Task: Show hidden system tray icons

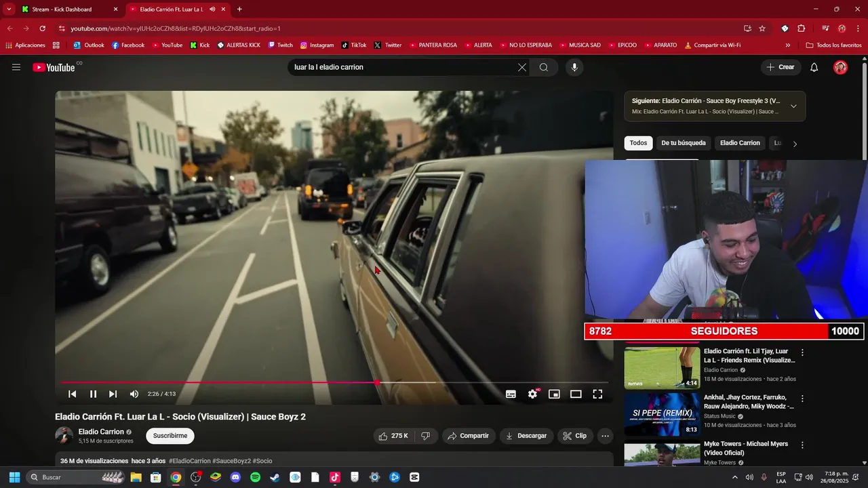Action: click(735, 477)
